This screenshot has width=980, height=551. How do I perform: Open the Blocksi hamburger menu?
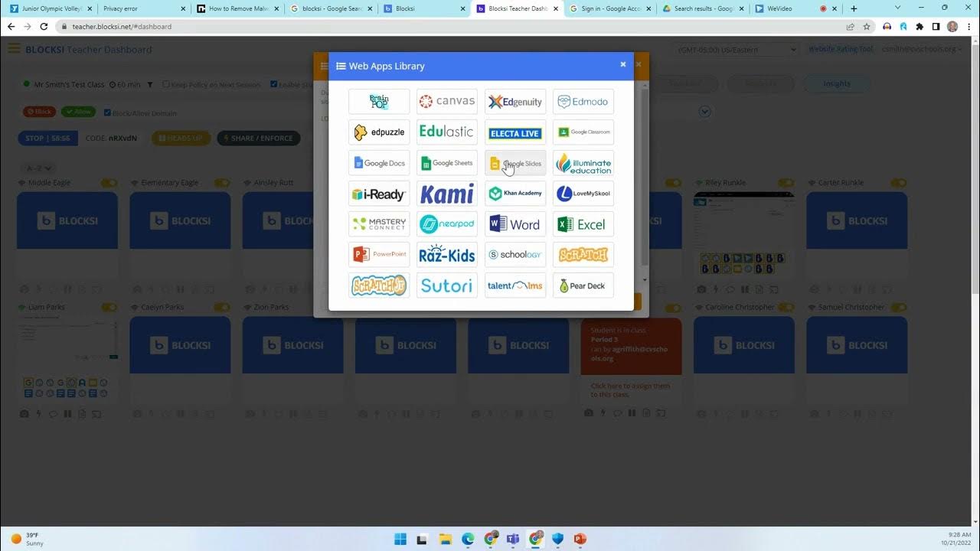pyautogui.click(x=14, y=49)
